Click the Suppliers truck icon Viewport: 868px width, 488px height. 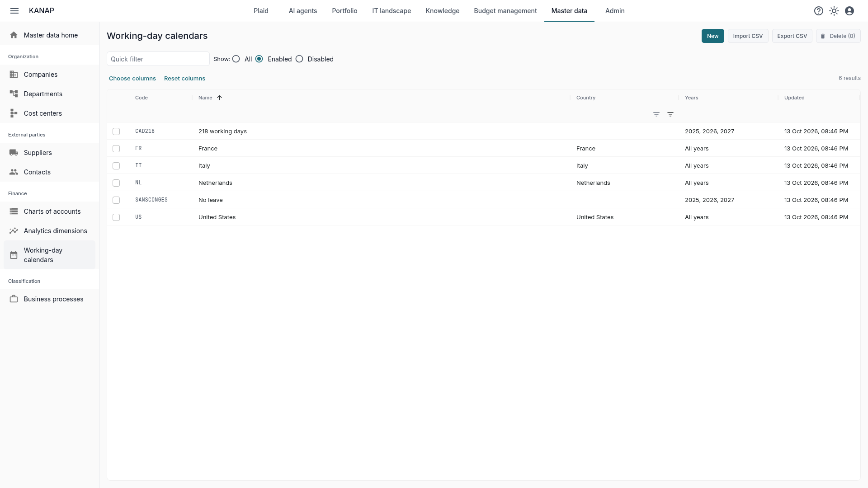(x=14, y=153)
